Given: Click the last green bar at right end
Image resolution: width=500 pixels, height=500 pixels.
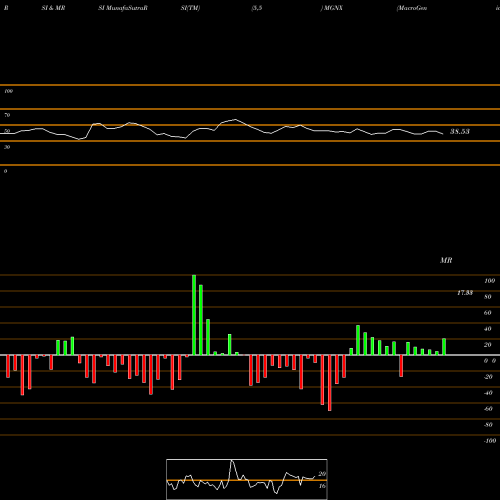Looking at the screenshot, I should [x=444, y=347].
